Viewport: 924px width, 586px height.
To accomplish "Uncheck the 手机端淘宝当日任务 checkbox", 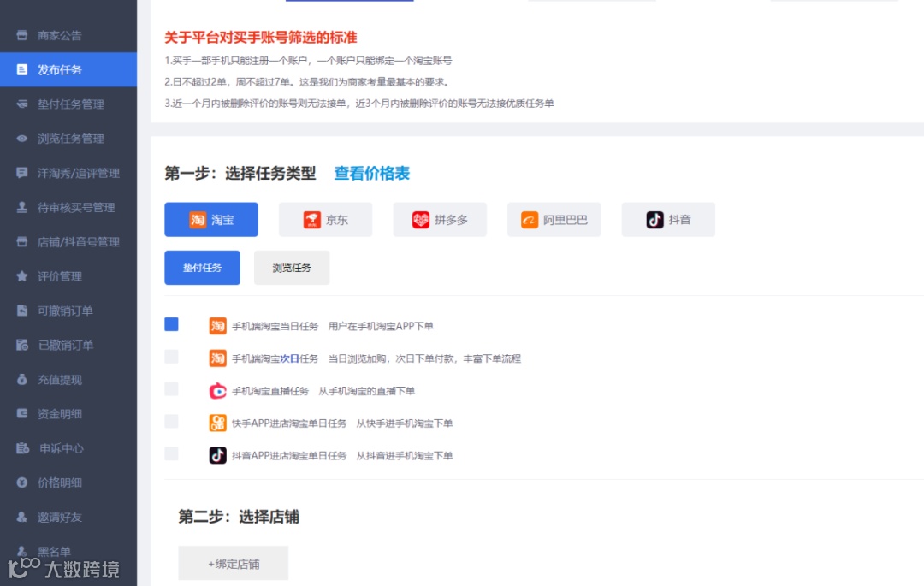I will pyautogui.click(x=171, y=324).
